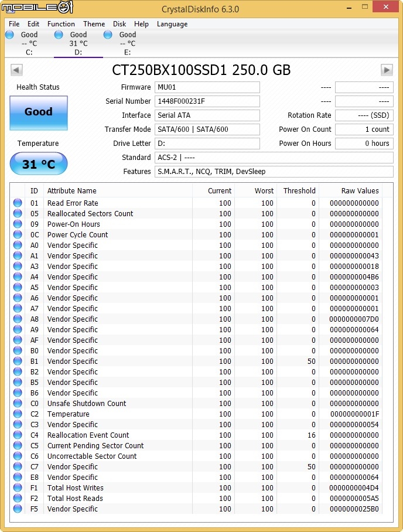Open the Edit menu
Image resolution: width=403 pixels, height=532 pixels.
pyautogui.click(x=33, y=24)
